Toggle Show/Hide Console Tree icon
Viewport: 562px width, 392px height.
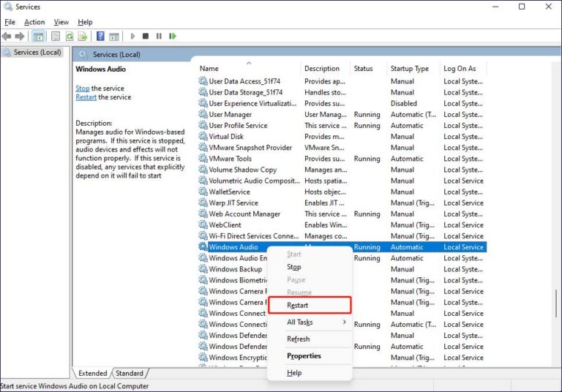click(38, 36)
